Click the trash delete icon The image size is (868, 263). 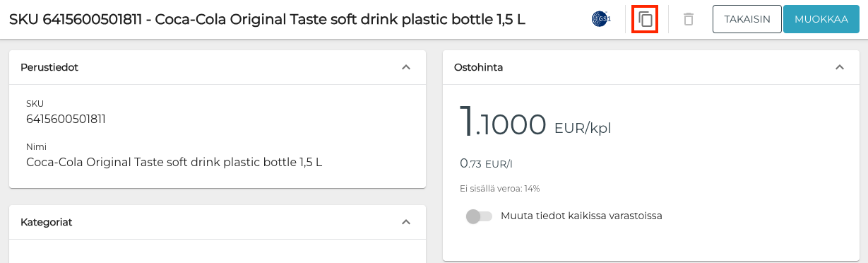[x=689, y=19]
